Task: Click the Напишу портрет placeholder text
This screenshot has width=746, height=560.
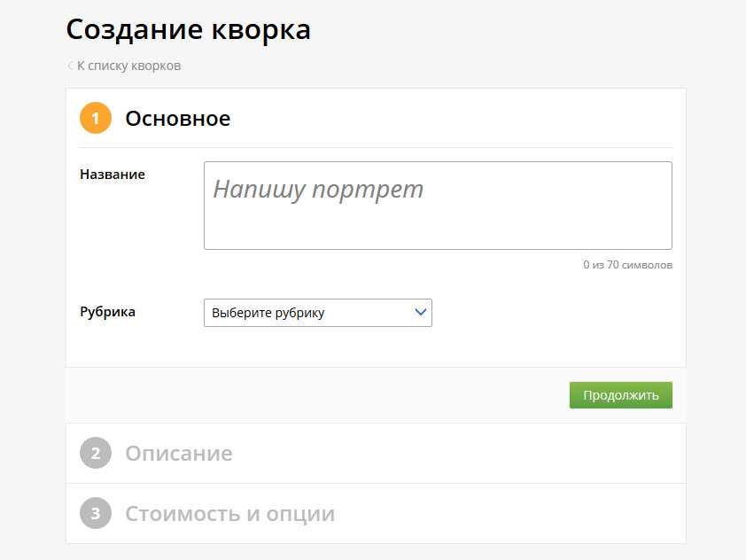Action: coord(318,190)
